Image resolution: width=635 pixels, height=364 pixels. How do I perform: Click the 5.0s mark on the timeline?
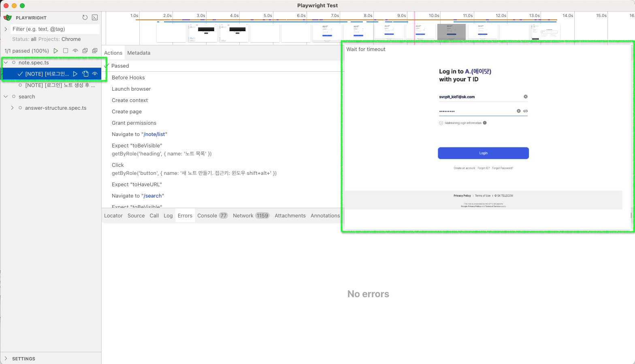(268, 15)
